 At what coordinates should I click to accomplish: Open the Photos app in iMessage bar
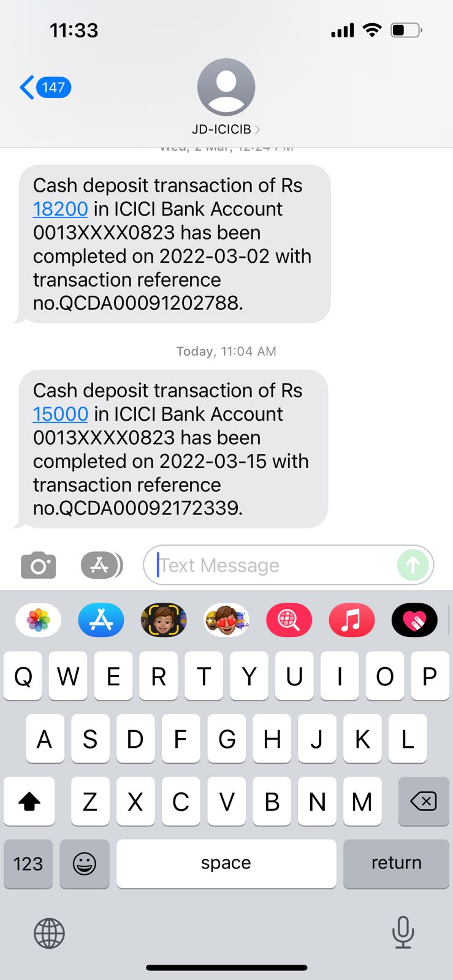tap(39, 620)
